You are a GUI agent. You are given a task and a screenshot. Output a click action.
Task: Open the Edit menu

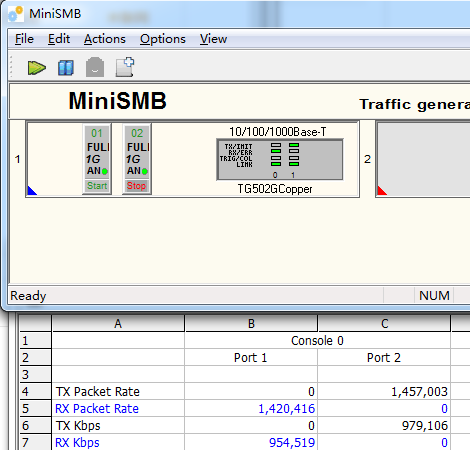point(59,39)
